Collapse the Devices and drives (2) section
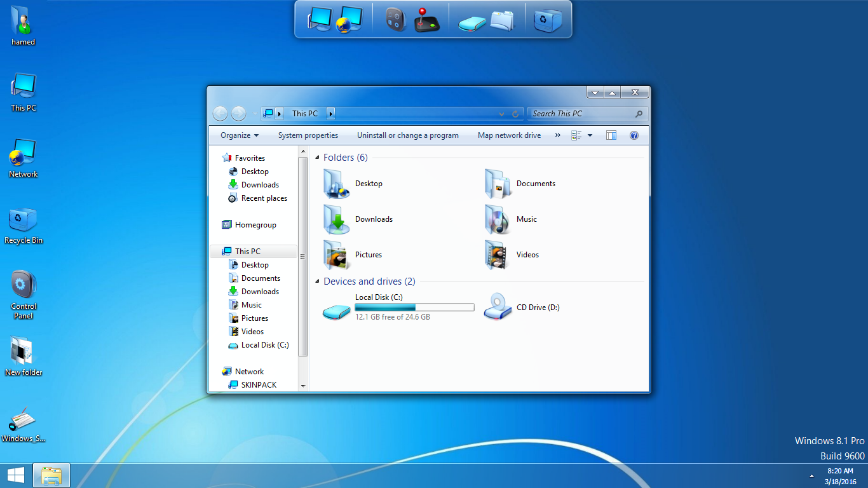The width and height of the screenshot is (868, 488). (x=318, y=281)
